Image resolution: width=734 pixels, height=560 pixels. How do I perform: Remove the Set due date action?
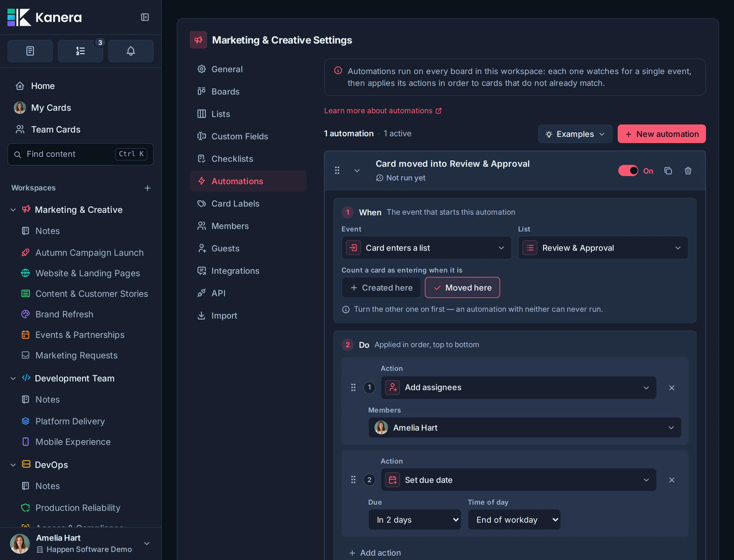point(671,480)
